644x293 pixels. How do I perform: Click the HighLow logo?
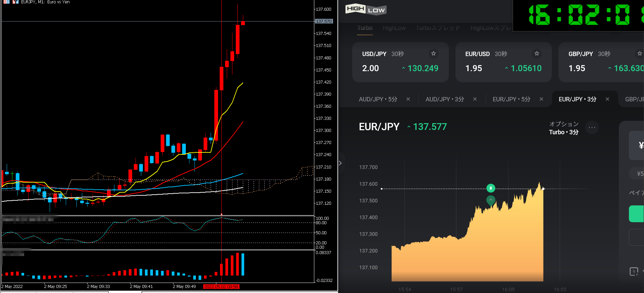pyautogui.click(x=366, y=9)
